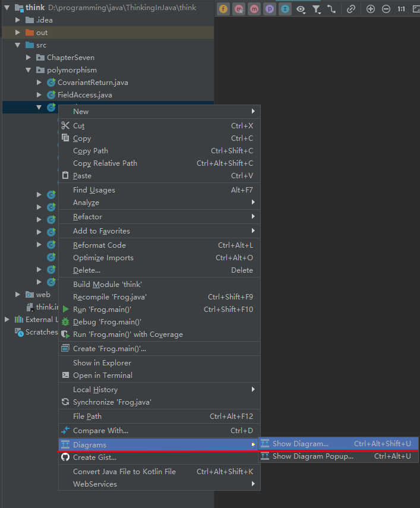Open the Refactor submenu

coord(159,217)
